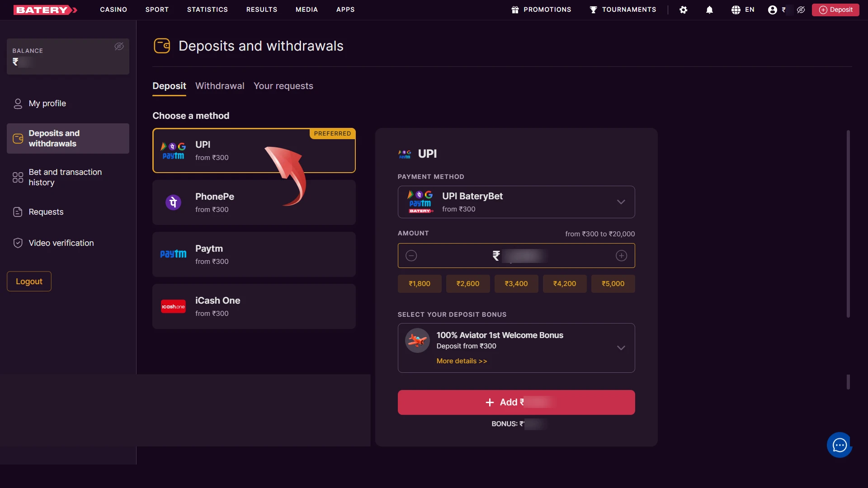Click the Batery logo
The image size is (868, 488).
click(x=45, y=9)
